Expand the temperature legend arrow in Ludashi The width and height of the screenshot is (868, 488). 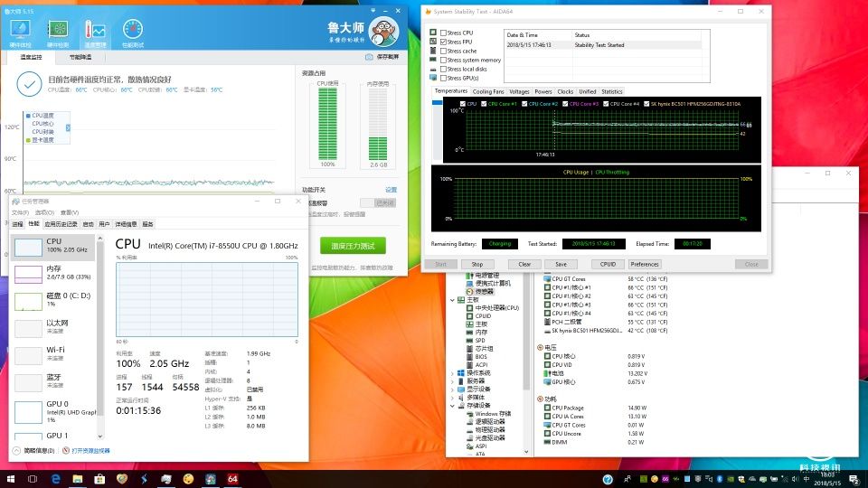(68, 127)
